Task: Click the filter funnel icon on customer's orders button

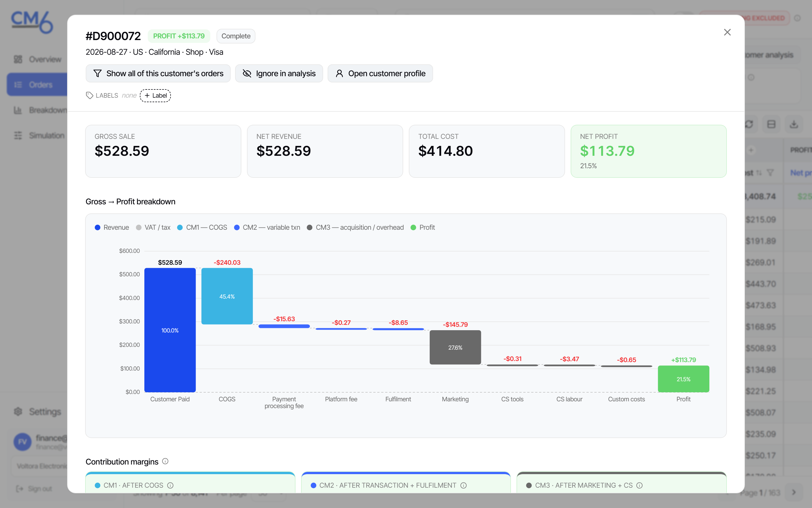Action: (97, 73)
